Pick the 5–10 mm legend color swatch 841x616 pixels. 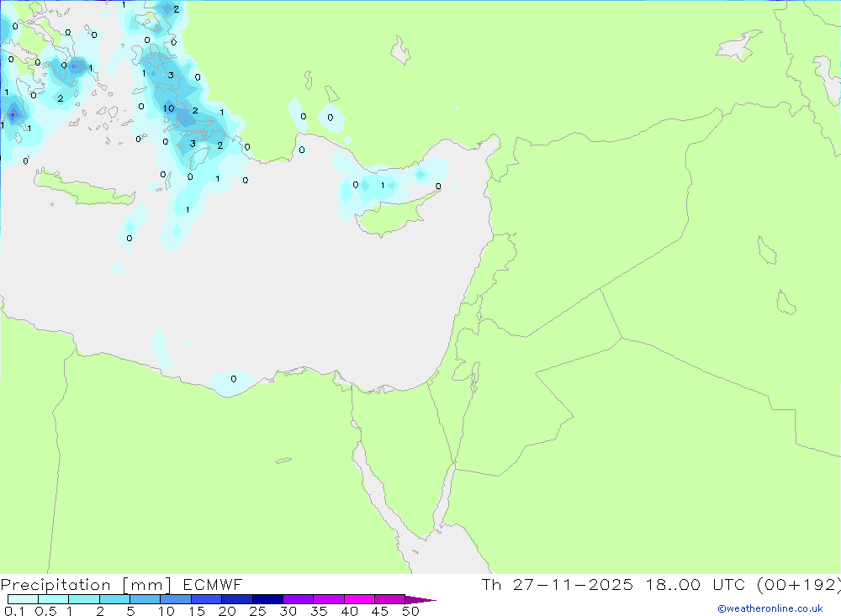145,599
